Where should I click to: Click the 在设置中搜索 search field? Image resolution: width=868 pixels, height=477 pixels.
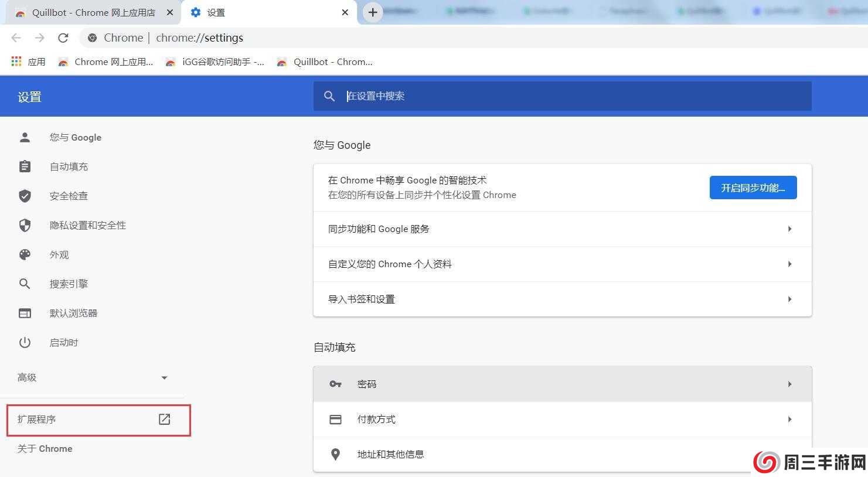[563, 96]
